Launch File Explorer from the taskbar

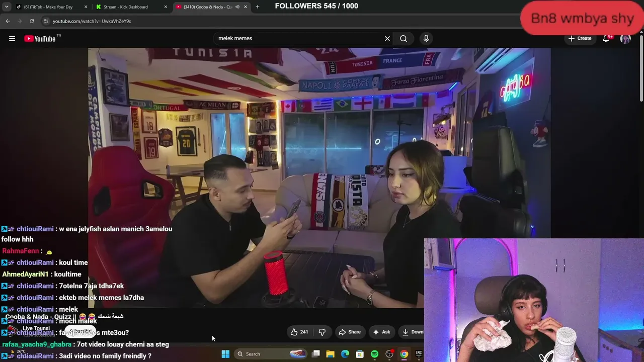pyautogui.click(x=331, y=354)
